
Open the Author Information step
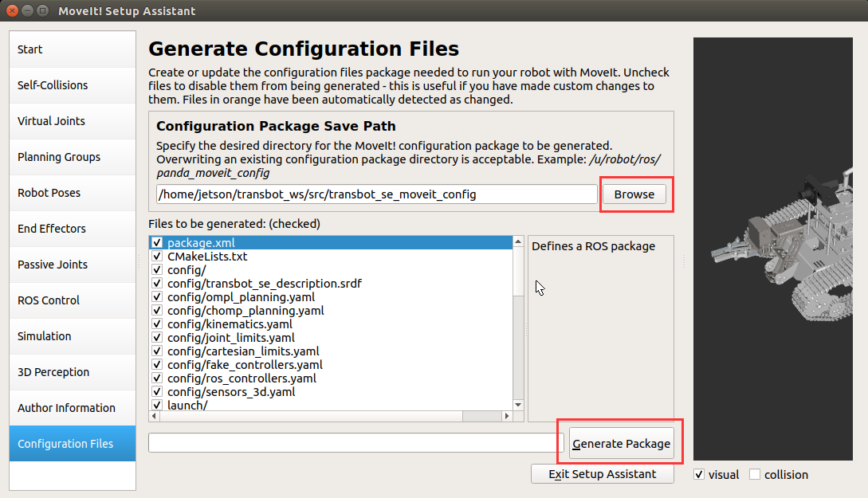(73, 408)
